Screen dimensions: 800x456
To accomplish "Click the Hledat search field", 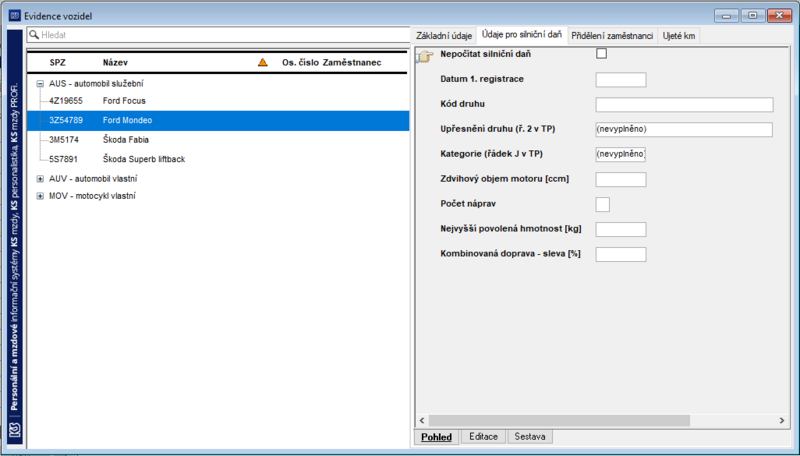I will point(218,35).
